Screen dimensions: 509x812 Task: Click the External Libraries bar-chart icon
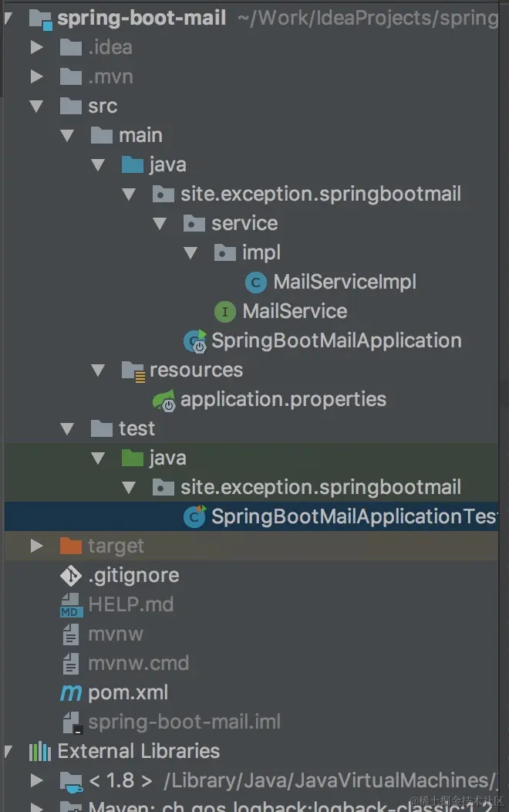click(40, 752)
